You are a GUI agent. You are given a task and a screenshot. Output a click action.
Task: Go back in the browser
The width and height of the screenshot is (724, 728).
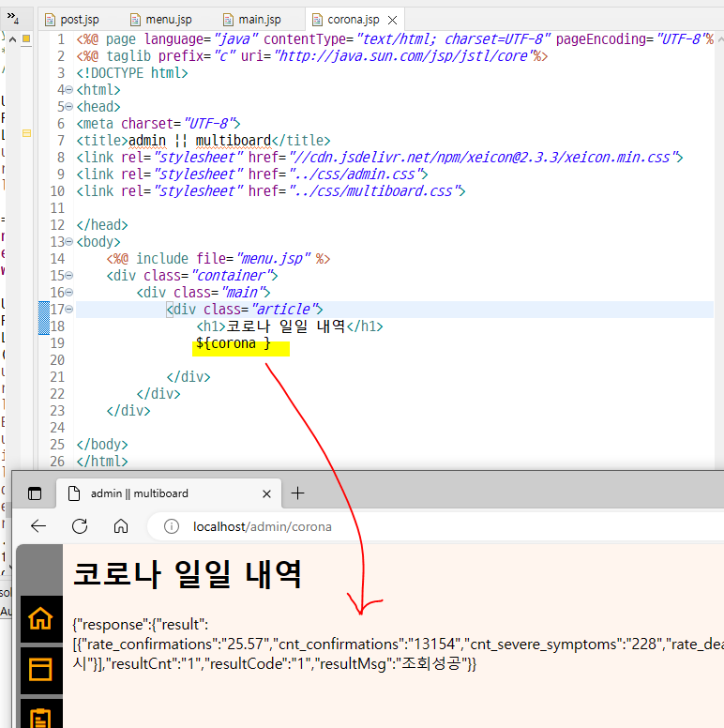[38, 526]
